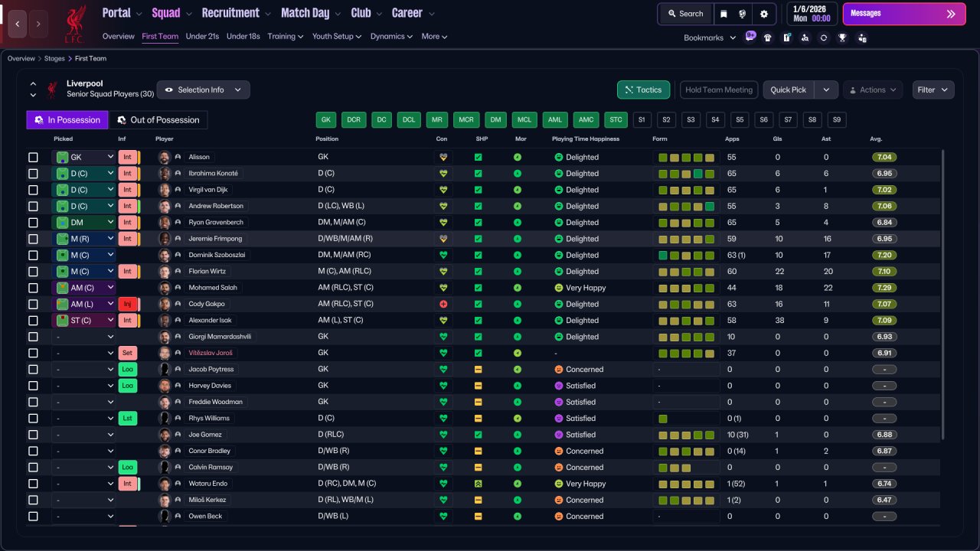The image size is (980, 551).
Task: Open the world globe icon
Action: 743,14
